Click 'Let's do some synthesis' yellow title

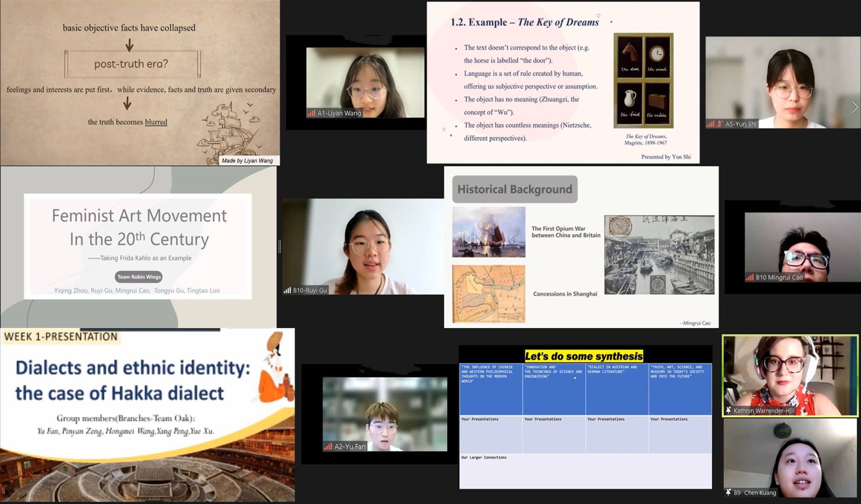click(x=584, y=356)
